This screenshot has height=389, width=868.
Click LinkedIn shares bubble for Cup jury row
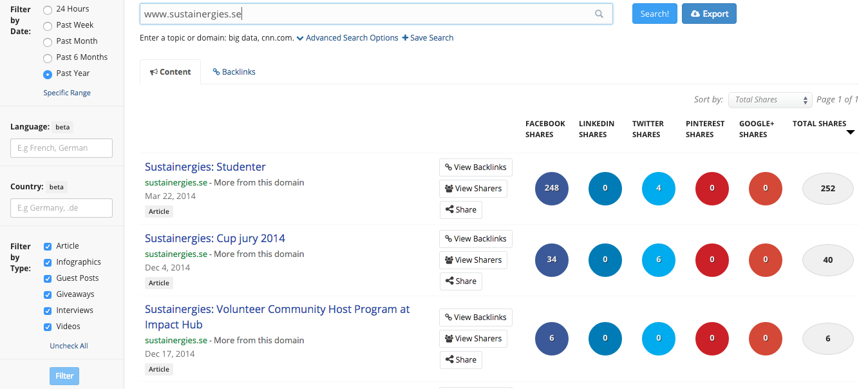[605, 260]
